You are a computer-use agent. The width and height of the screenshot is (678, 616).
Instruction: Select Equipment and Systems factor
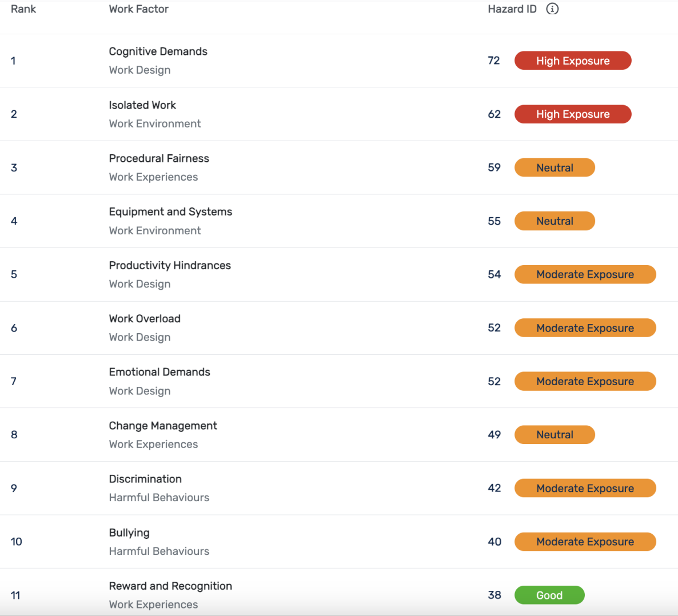point(170,212)
